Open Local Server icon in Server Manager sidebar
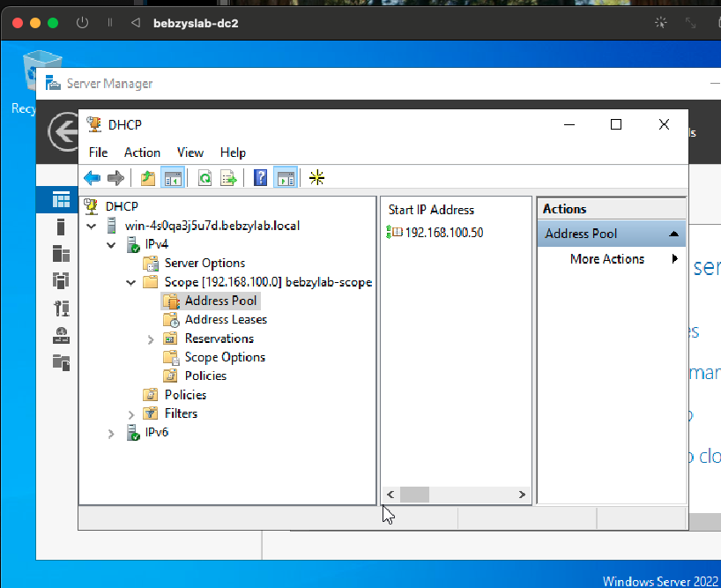 (x=61, y=227)
